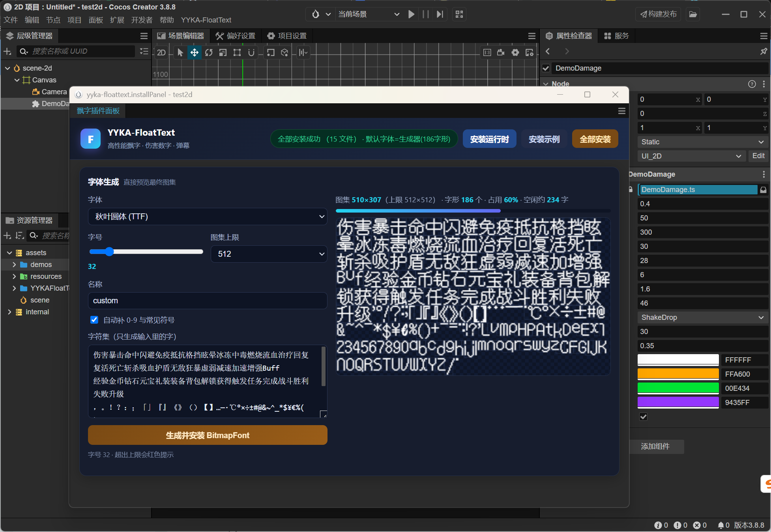Click the step-forward preview button
Screen dimensions: 771x532
pyautogui.click(x=440, y=14)
